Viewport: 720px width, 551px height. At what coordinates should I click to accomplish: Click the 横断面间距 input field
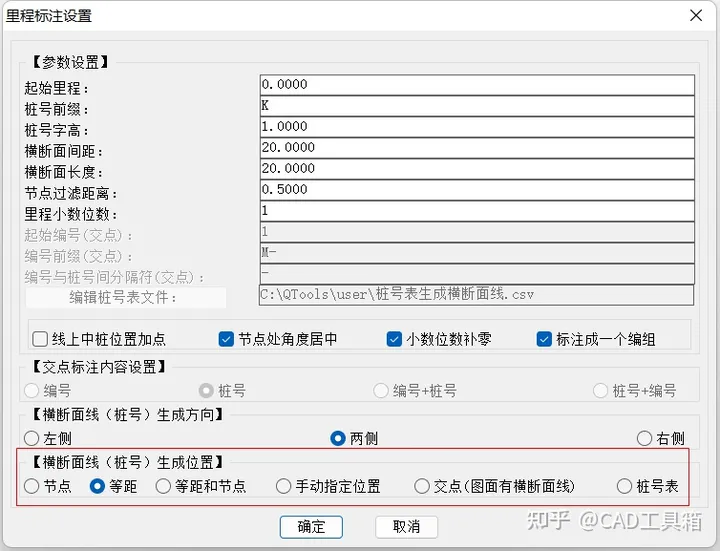477,148
